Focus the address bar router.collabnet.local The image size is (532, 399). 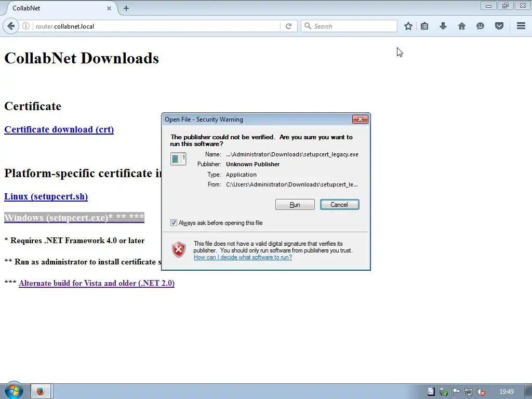(x=156, y=26)
